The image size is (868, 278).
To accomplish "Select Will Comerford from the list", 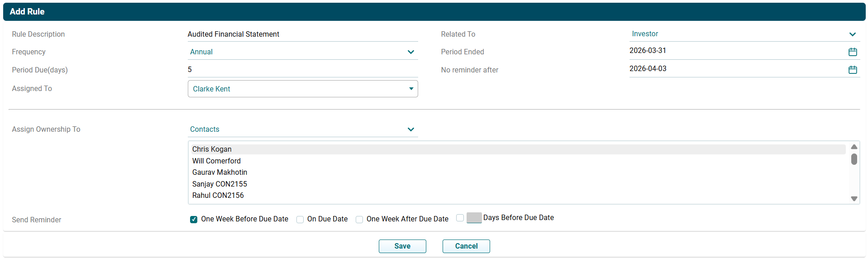I will (x=216, y=161).
